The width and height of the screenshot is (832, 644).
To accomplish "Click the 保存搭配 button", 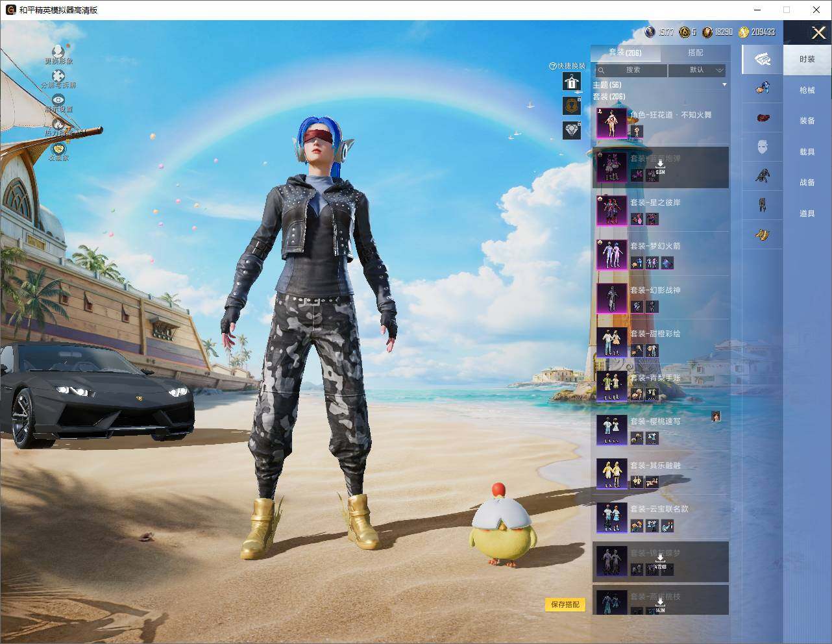I will [565, 604].
